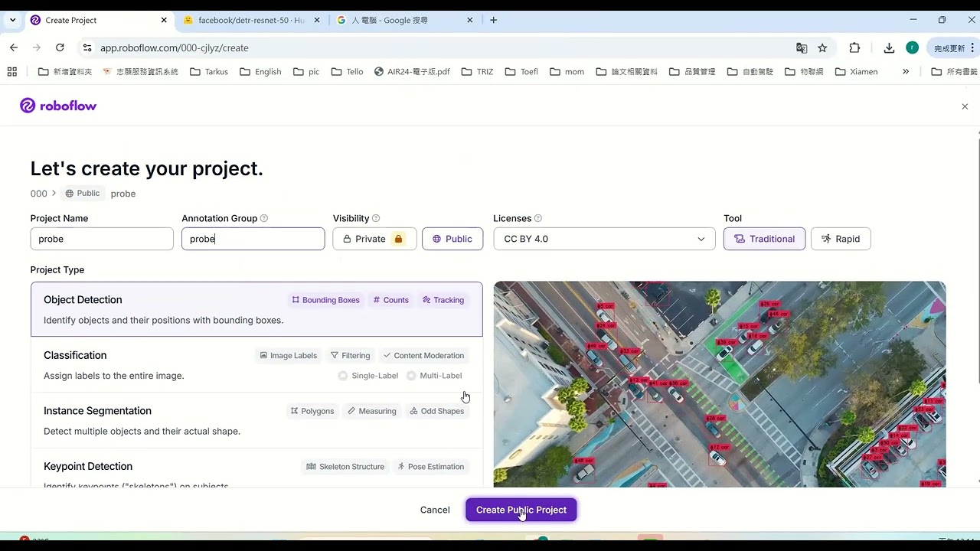
Task: Close the create project dialog
Action: point(965,106)
